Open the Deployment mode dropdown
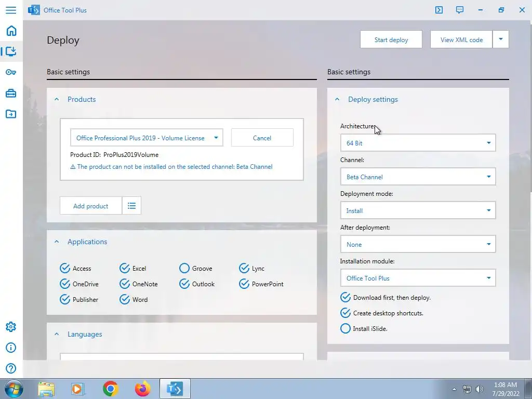Screen dimensions: 532x399 (x=418, y=210)
